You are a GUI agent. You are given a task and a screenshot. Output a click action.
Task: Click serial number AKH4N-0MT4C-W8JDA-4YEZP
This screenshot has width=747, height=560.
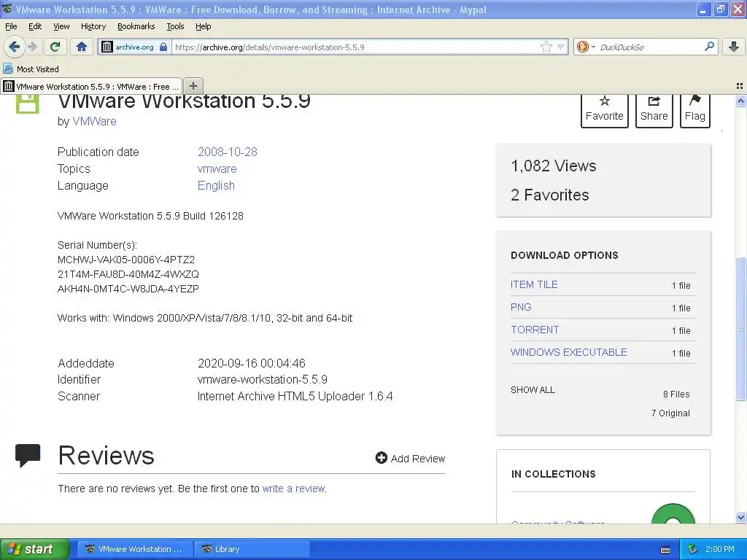128,289
